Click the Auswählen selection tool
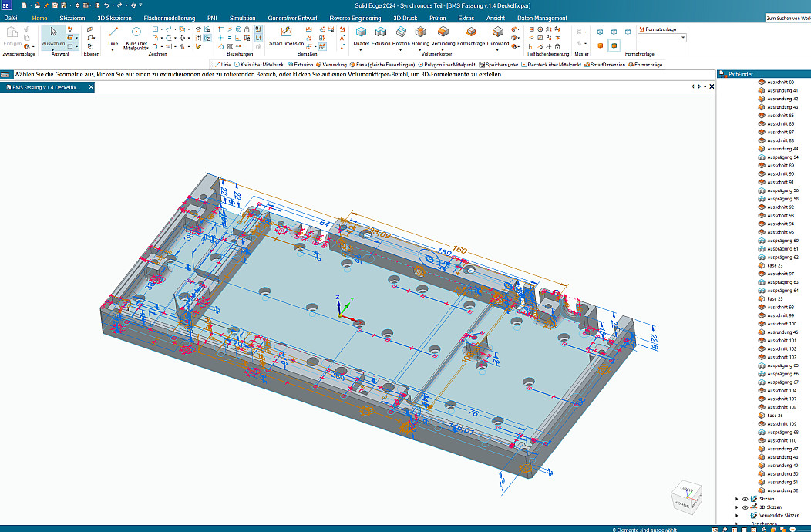The width and height of the screenshot is (811, 532). point(53,35)
